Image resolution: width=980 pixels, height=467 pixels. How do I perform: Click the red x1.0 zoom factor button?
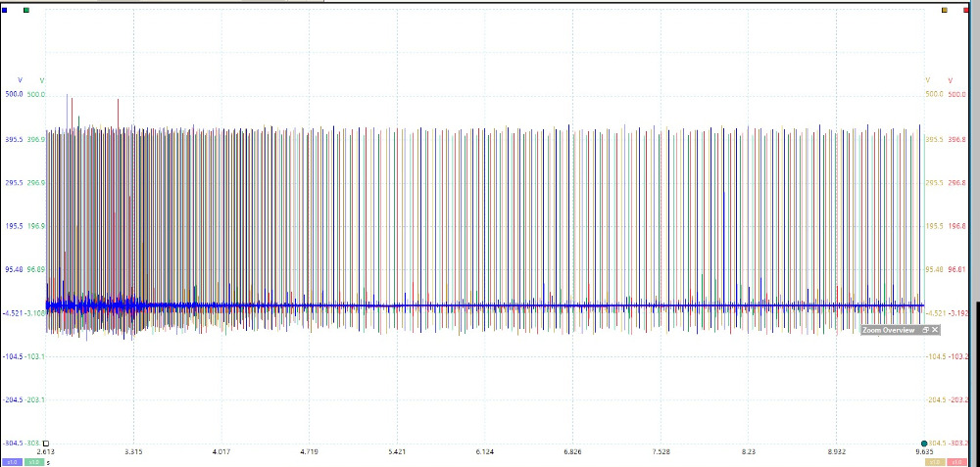(956, 461)
